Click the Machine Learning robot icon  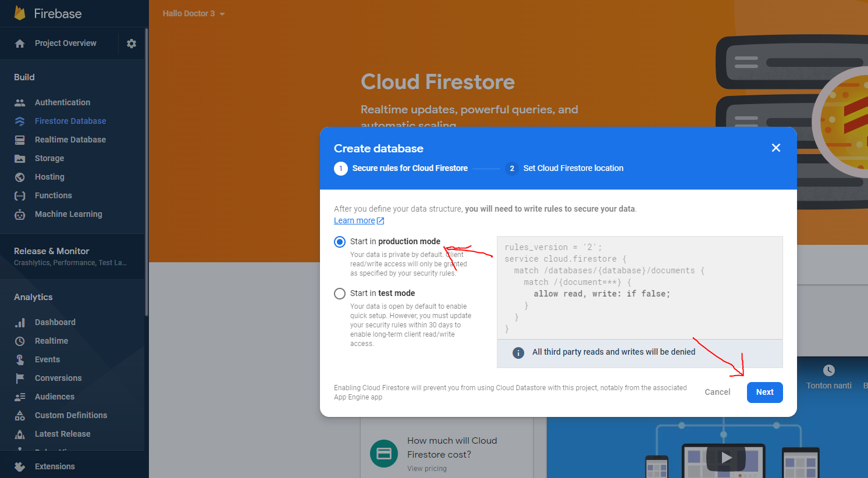(20, 215)
